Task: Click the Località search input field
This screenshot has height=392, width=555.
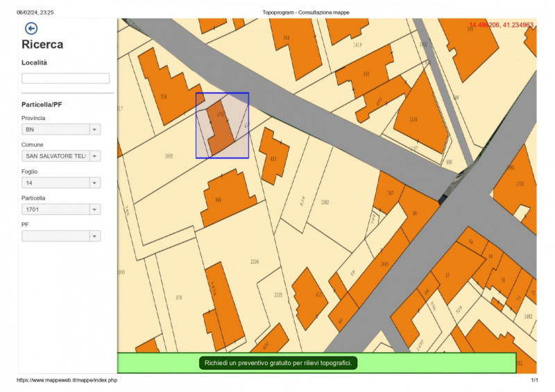Action: point(65,78)
